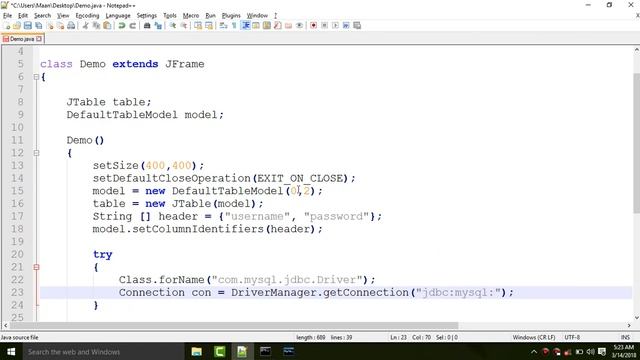This screenshot has height=360, width=640.
Task: Toggle synchronized horizontal scrolling
Action: click(209, 26)
